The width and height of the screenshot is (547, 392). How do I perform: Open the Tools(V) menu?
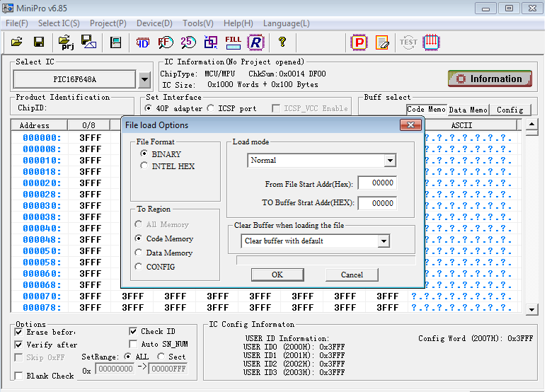click(x=197, y=23)
